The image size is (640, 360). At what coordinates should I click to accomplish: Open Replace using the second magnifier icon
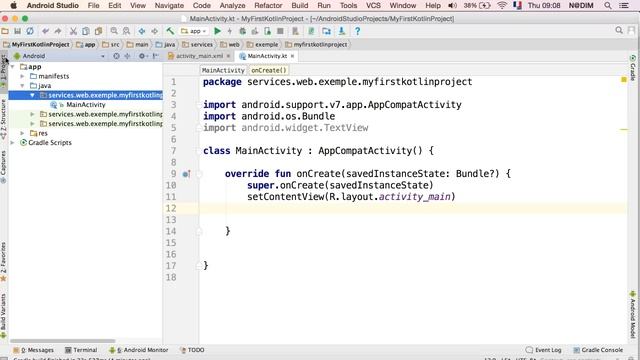pos(127,31)
